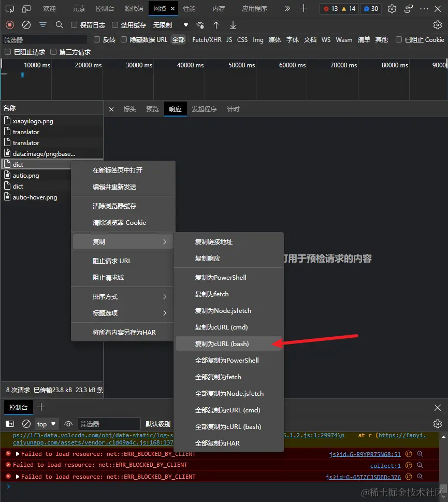This screenshot has width=448, height=502.
Task: Open the 计时 tab
Action: click(x=233, y=109)
